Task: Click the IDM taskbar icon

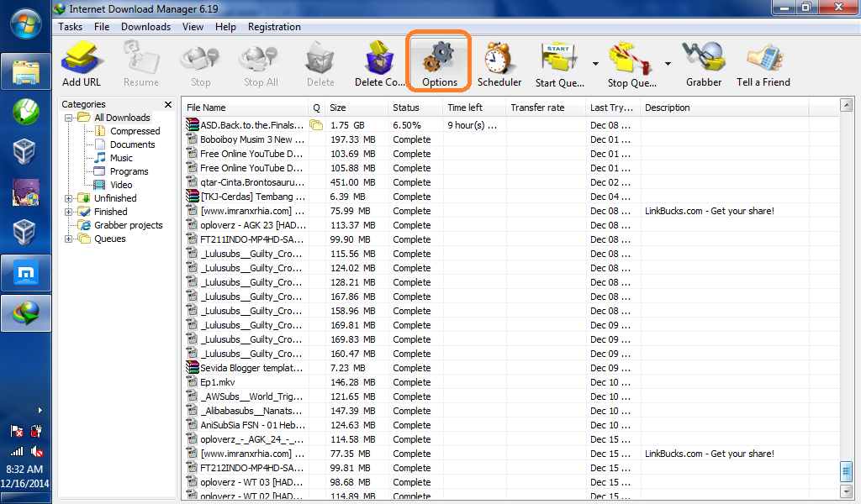Action: click(26, 313)
